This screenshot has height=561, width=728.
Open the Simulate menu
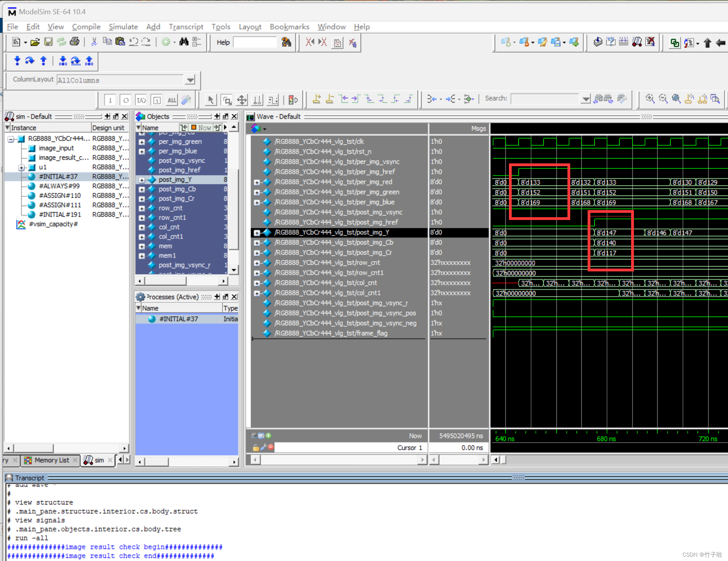[x=123, y=27]
